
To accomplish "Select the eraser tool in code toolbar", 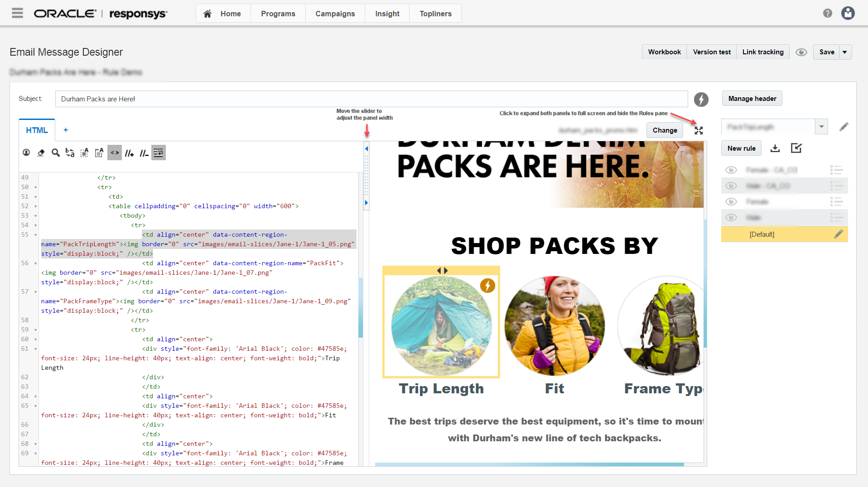I will 41,153.
